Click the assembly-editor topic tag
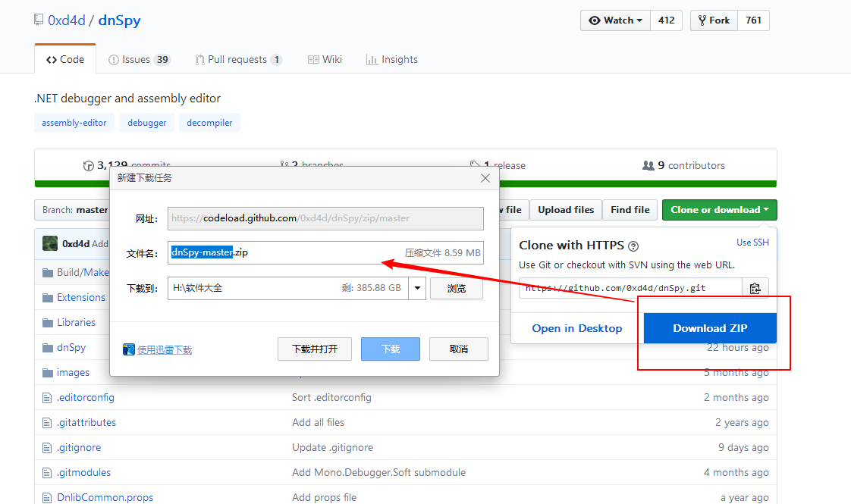Screen dimensions: 851x504 click(x=74, y=123)
